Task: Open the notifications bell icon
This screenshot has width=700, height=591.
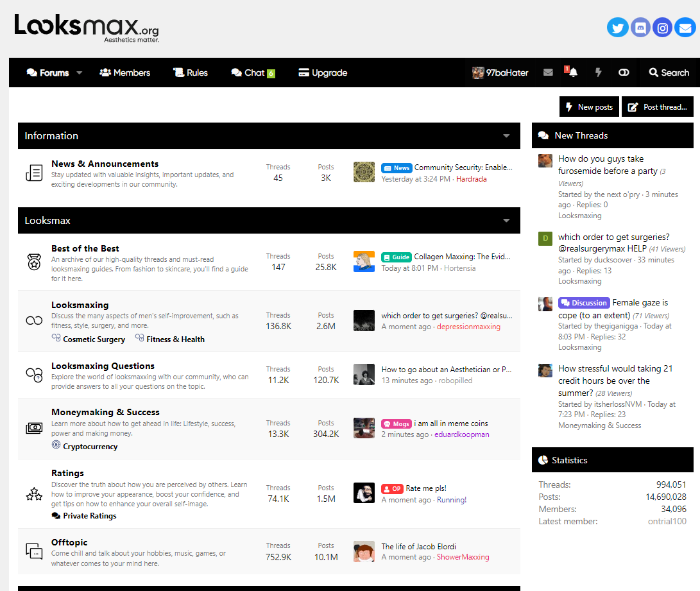Action: click(x=572, y=73)
